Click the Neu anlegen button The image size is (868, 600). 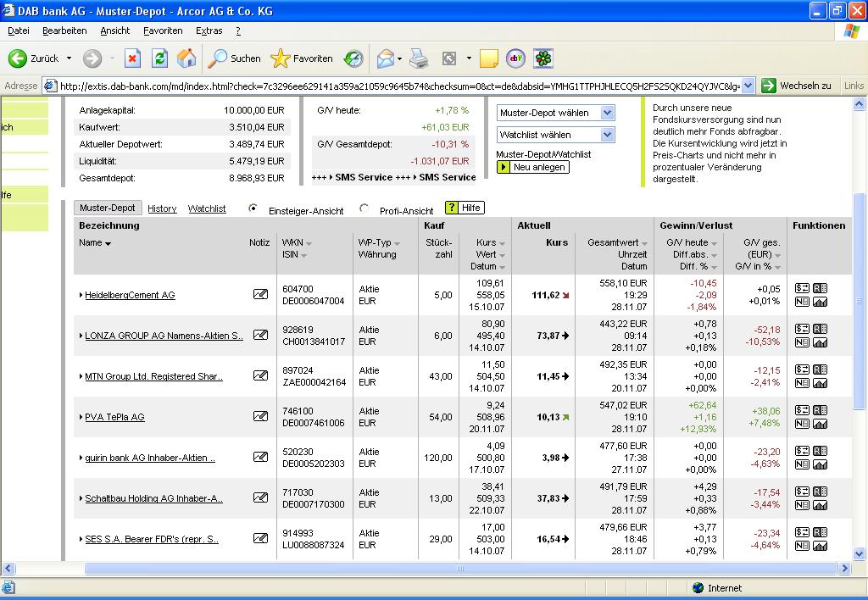coord(532,167)
